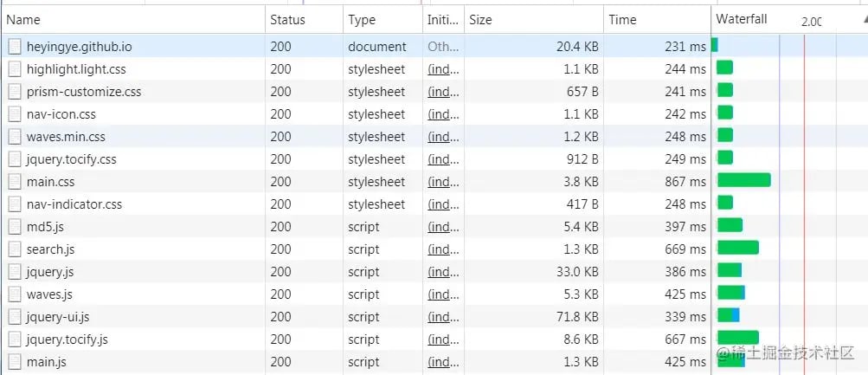The width and height of the screenshot is (868, 375).
Task: Select the waves.min.css request name
Action: 66,137
